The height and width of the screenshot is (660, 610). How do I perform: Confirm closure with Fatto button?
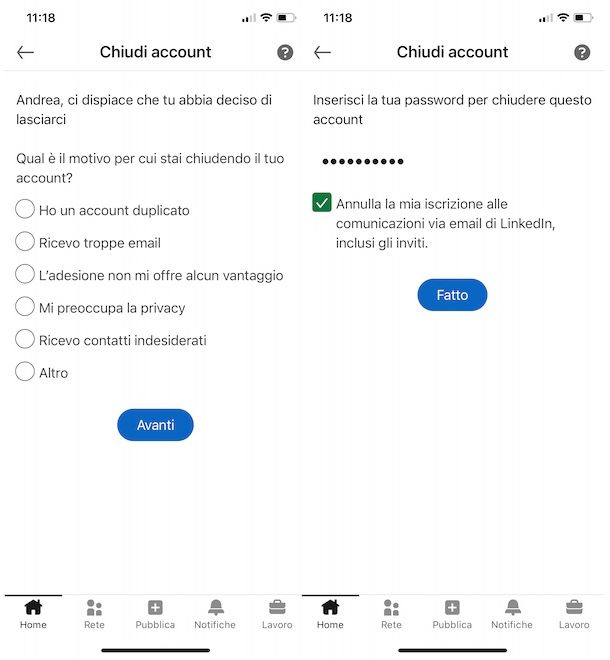point(452,295)
